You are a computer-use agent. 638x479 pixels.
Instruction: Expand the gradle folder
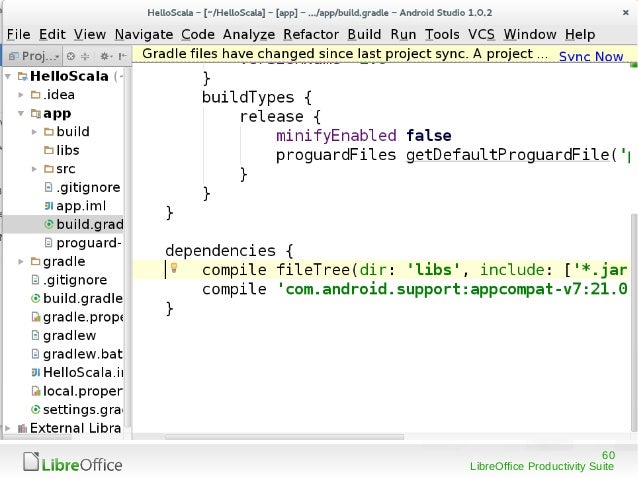(21, 261)
